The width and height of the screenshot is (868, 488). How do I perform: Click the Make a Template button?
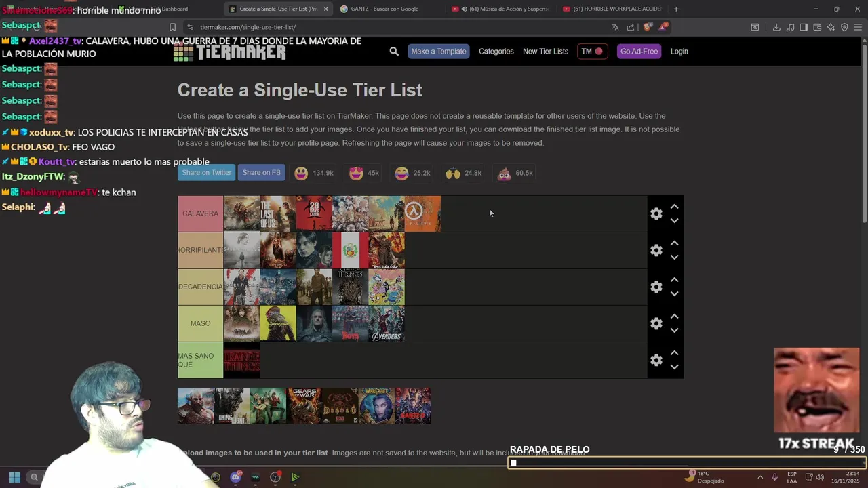pyautogui.click(x=438, y=52)
